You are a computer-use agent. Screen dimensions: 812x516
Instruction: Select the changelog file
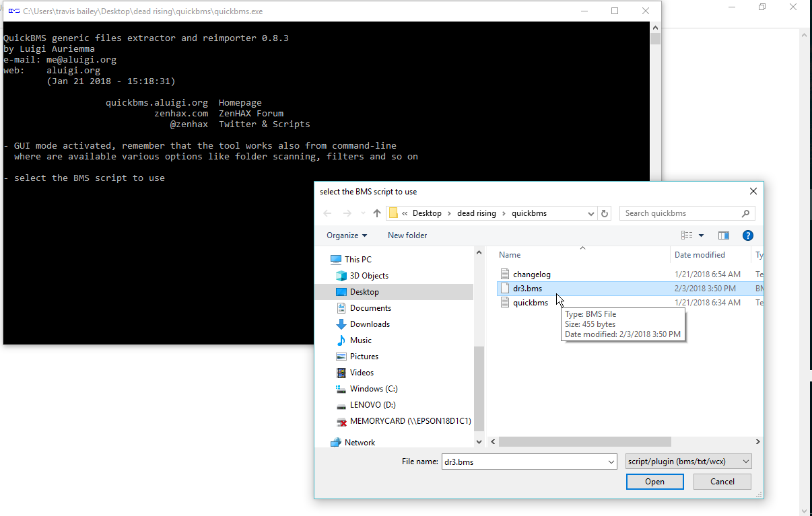[x=531, y=274]
